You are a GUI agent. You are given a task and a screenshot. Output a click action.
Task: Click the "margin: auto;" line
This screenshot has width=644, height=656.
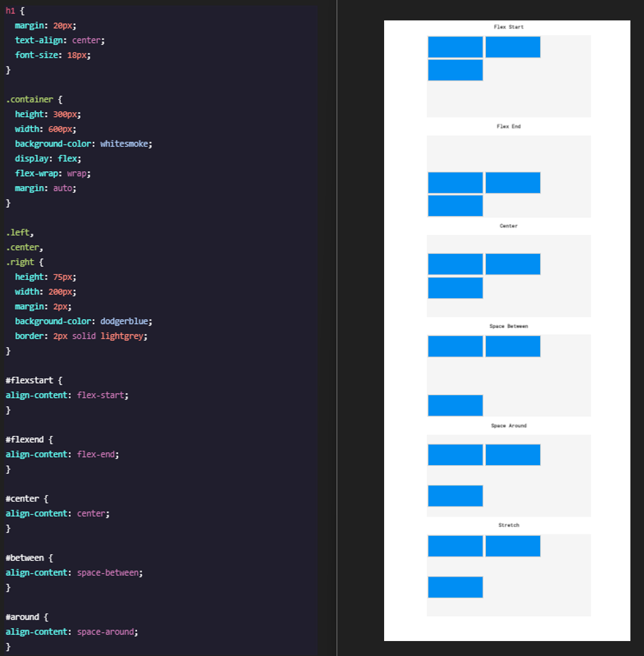[x=45, y=188]
